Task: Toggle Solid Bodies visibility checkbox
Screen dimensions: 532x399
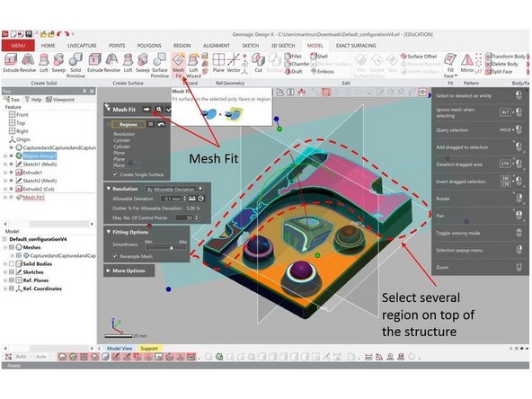Action: (x=12, y=263)
